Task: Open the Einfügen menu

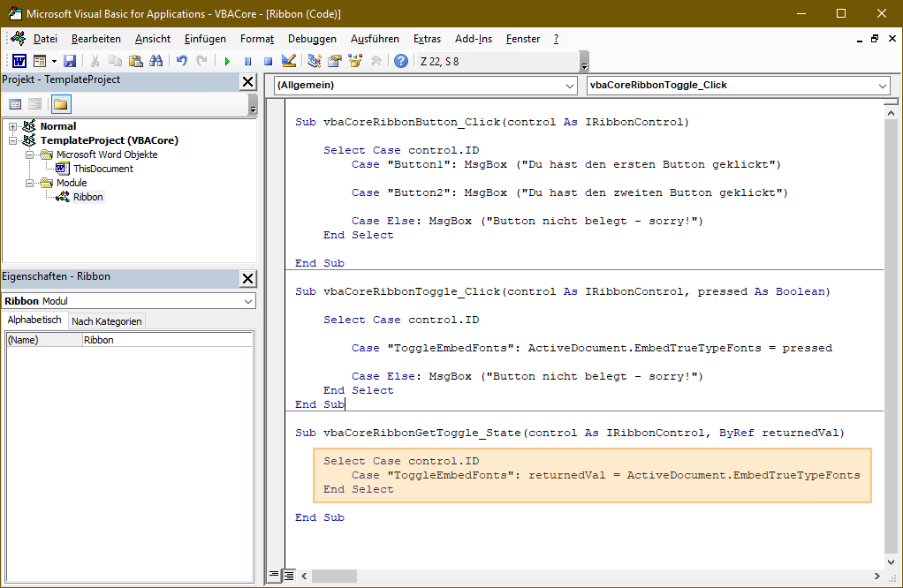Action: click(x=205, y=39)
